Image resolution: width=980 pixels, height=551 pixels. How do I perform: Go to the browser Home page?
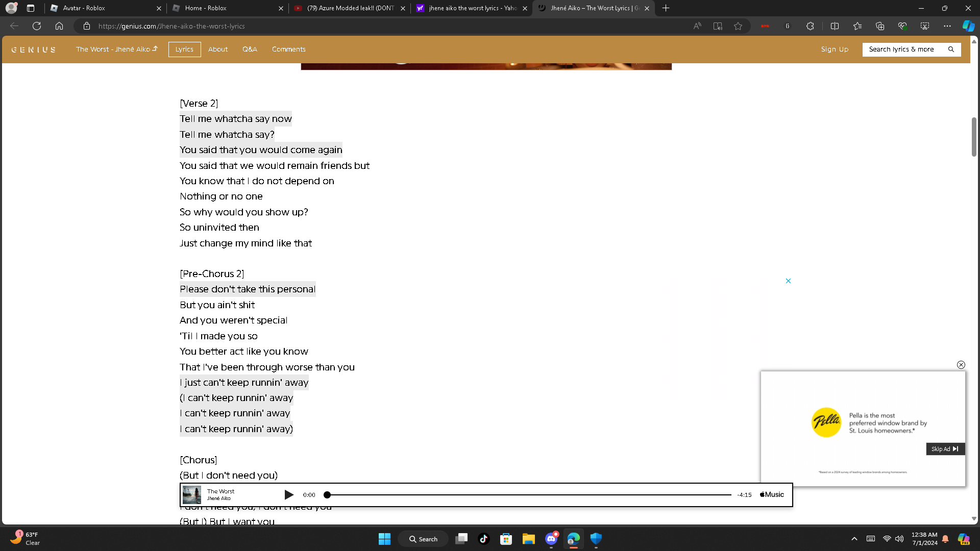tap(59, 26)
